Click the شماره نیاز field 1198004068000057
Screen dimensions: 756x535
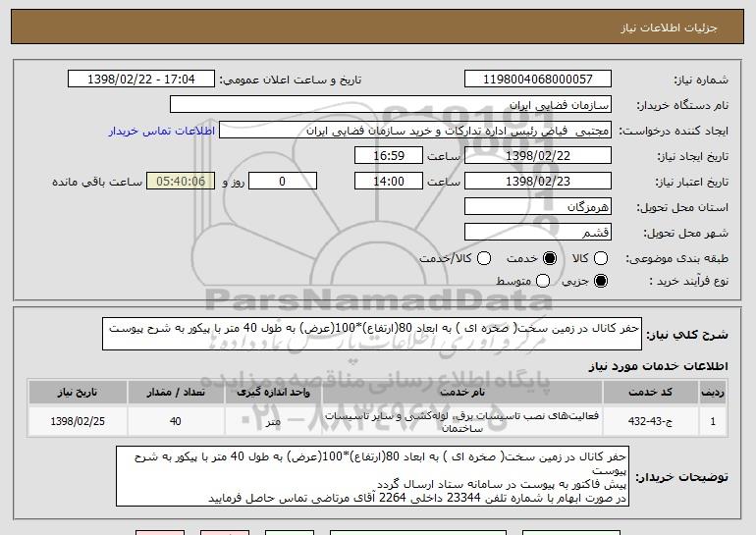tap(538, 80)
